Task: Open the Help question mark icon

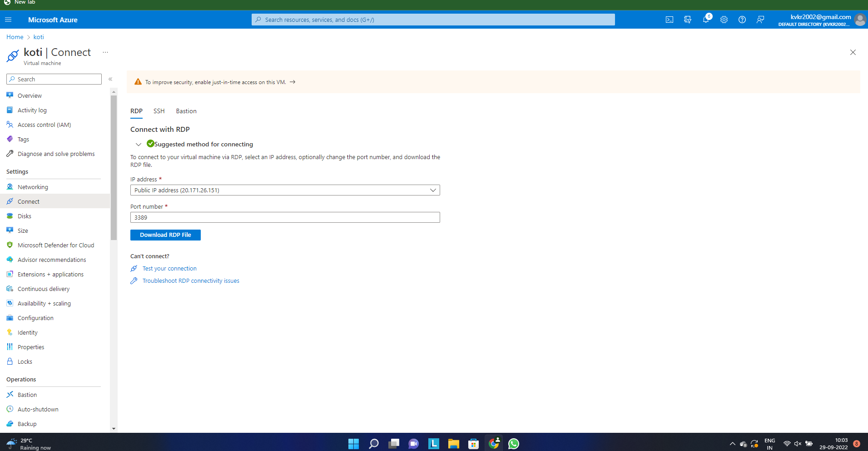Action: (743, 20)
